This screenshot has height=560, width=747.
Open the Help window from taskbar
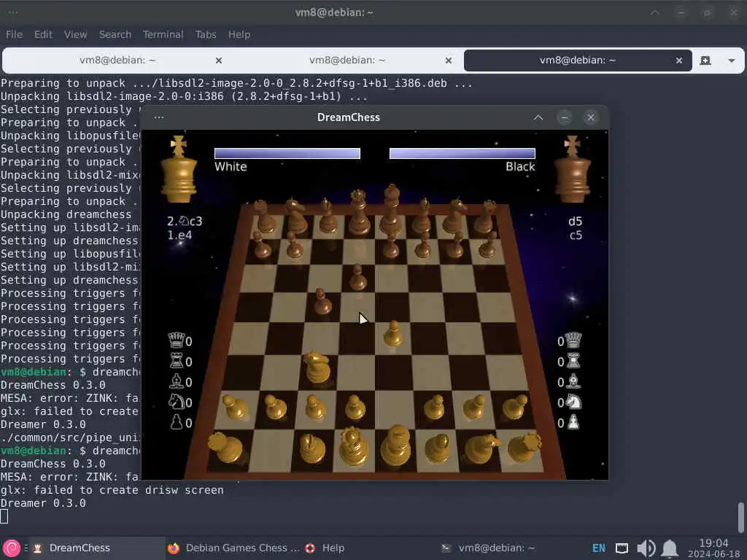[x=325, y=548]
